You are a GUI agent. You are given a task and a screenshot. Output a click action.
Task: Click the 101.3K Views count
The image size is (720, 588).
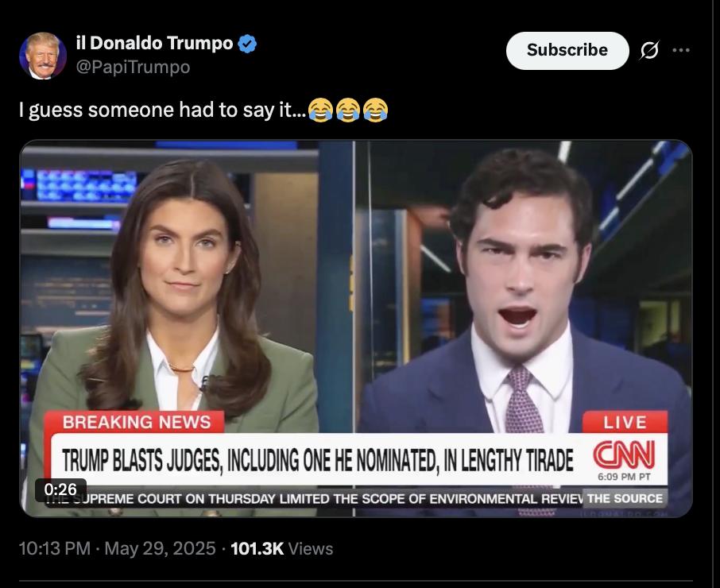click(282, 548)
